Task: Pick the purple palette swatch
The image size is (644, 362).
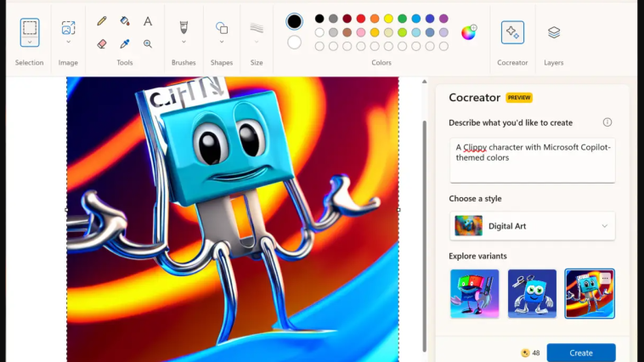Action: pos(443,19)
